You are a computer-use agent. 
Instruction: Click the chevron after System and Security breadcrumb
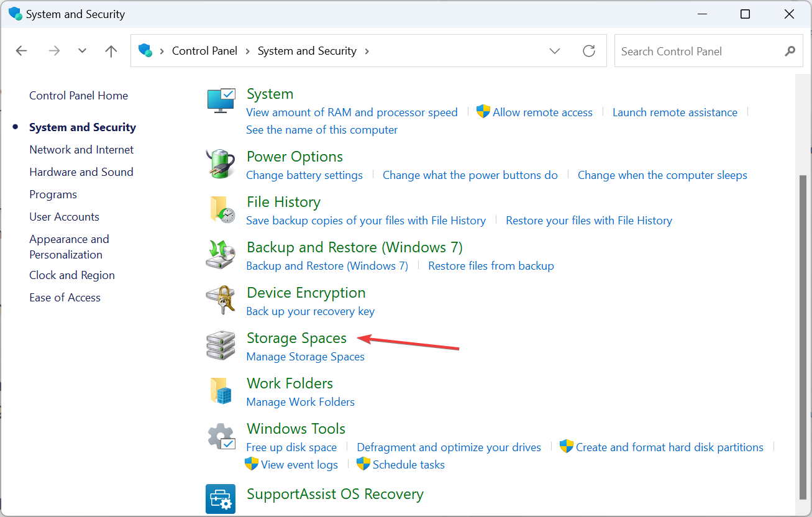click(367, 51)
